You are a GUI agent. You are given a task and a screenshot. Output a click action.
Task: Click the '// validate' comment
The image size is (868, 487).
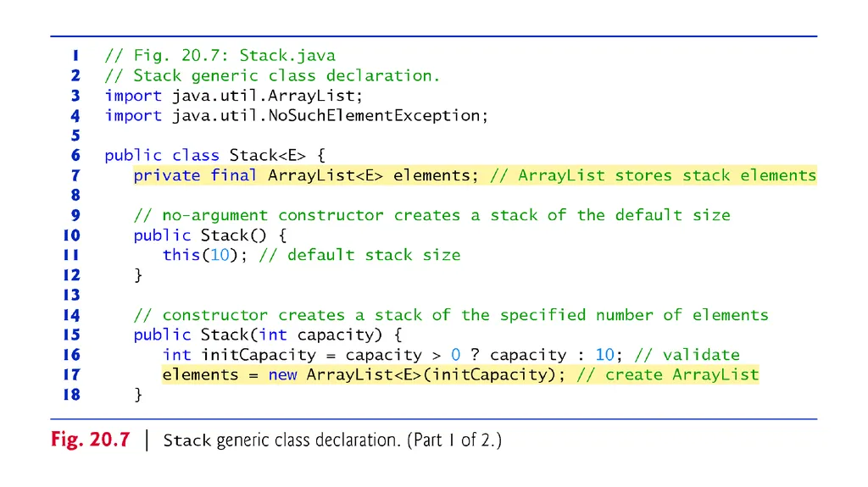pos(687,355)
